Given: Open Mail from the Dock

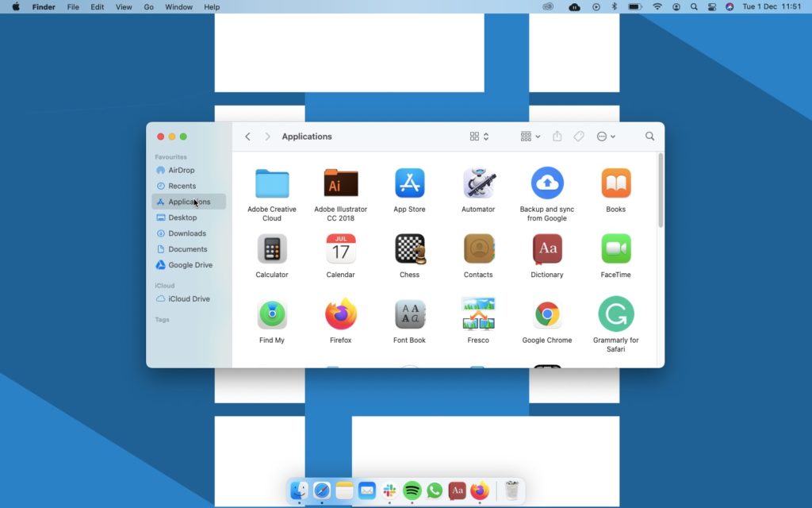Looking at the screenshot, I should pos(366,491).
